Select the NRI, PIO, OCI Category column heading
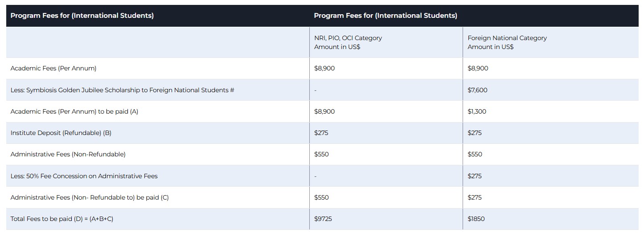The height and width of the screenshot is (233, 644). 348,42
